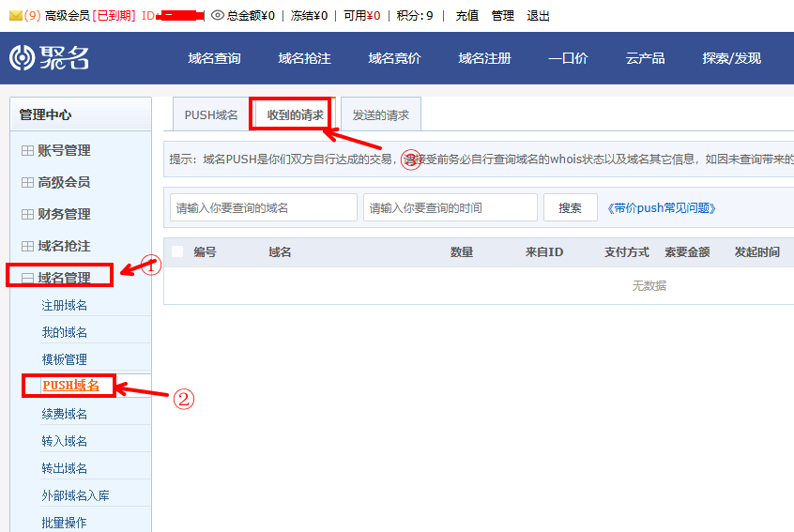The height and width of the screenshot is (532, 794).
Task: Switch to the 发送的请求 tab
Action: pyautogui.click(x=381, y=114)
